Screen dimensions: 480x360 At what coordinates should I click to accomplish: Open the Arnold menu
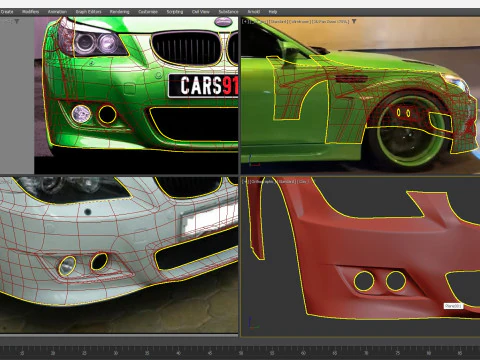pos(254,12)
